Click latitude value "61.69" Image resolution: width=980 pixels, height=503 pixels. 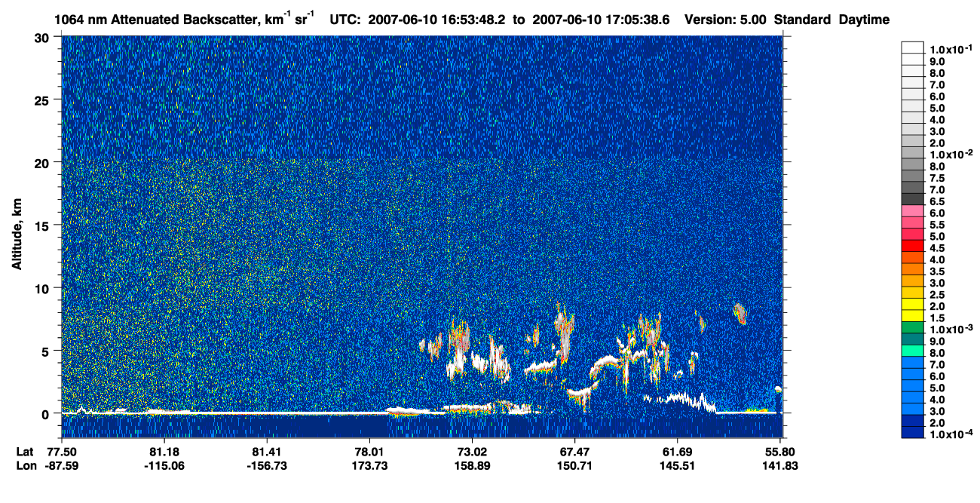pyautogui.click(x=677, y=452)
